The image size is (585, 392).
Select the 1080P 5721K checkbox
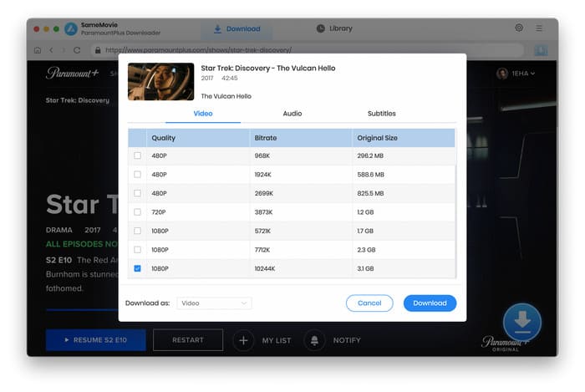[137, 231]
